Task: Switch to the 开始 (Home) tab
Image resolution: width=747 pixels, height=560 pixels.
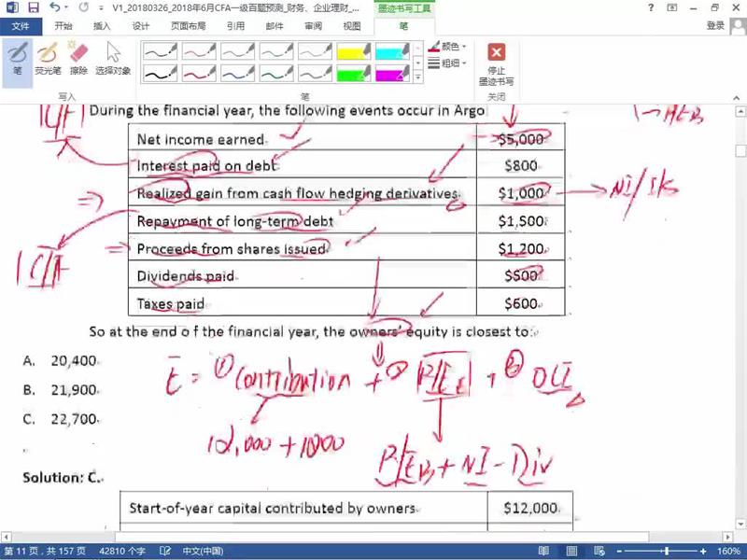Action: click(x=63, y=26)
